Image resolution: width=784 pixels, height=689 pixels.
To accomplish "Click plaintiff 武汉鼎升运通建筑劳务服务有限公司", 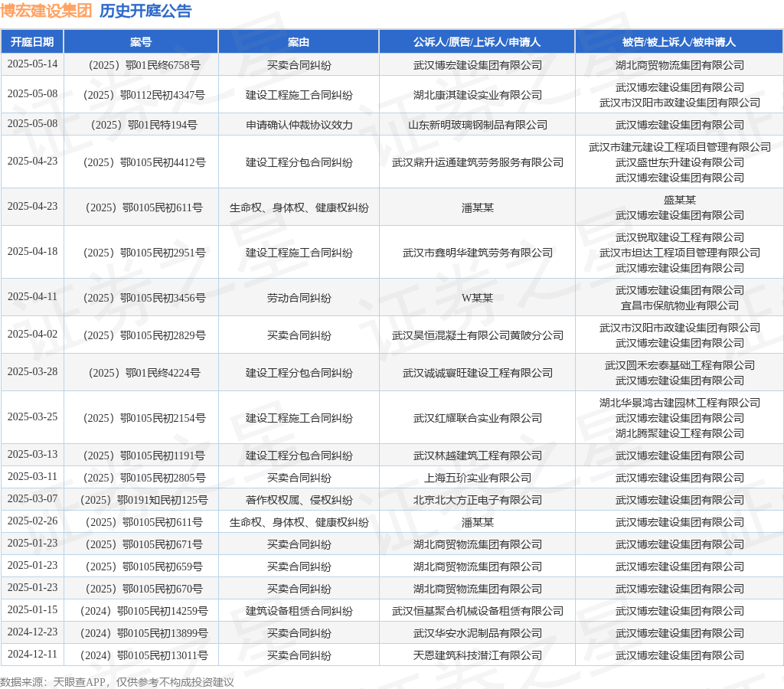I will tap(478, 162).
